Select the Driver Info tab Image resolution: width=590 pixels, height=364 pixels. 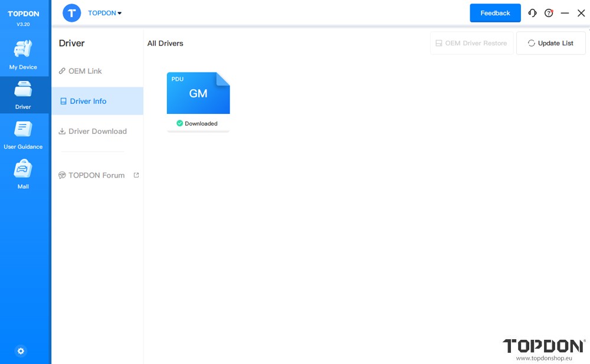click(88, 101)
